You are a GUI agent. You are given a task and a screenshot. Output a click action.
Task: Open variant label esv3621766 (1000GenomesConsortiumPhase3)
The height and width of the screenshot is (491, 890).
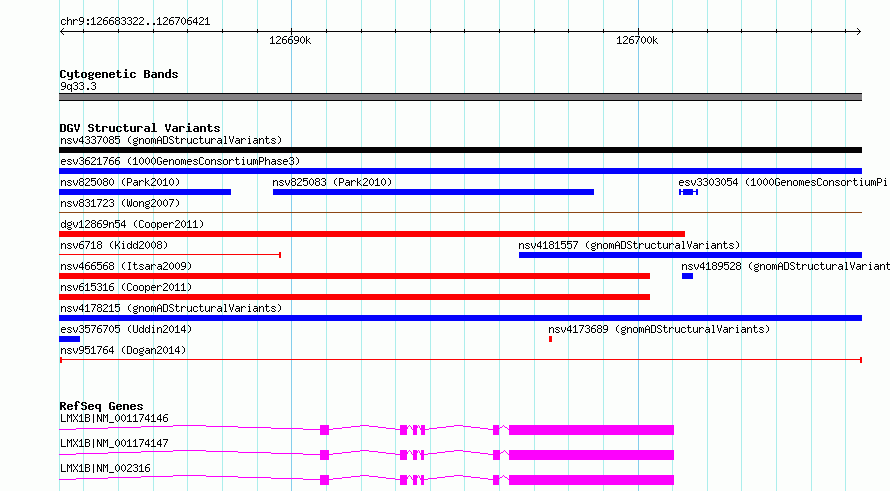click(x=180, y=161)
